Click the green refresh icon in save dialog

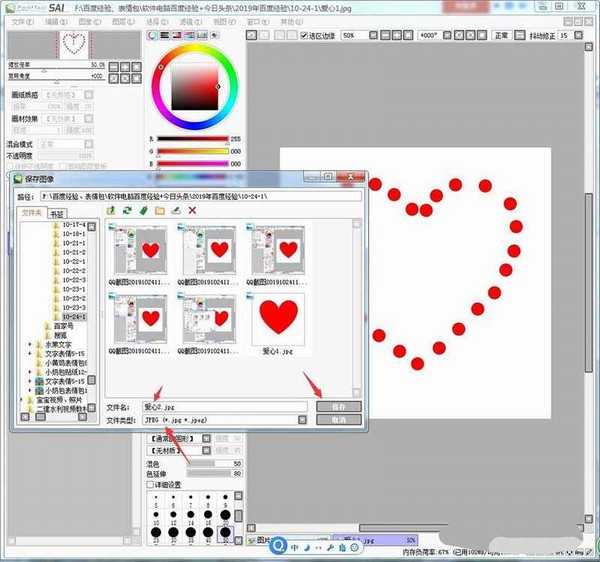point(127,210)
